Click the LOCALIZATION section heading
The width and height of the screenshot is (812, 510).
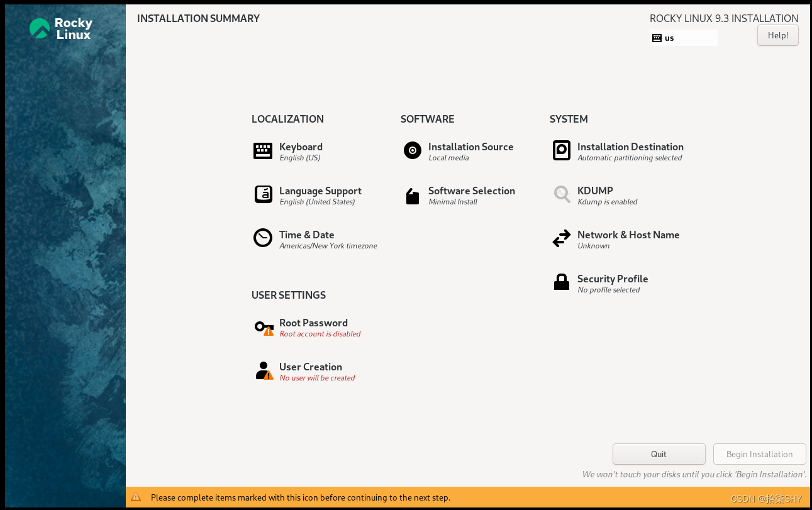287,119
